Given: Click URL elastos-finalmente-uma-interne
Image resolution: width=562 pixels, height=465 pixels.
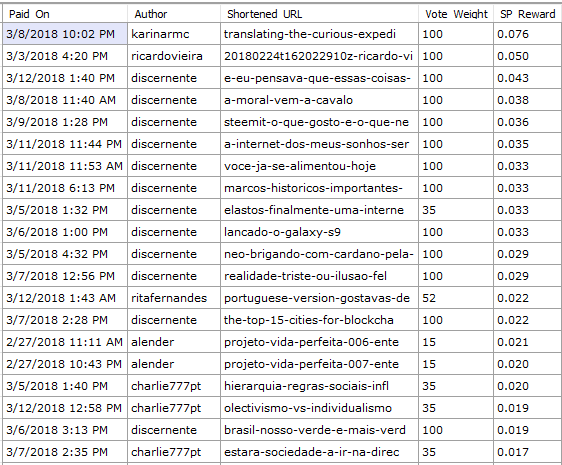Looking at the screenshot, I should coord(319,210).
